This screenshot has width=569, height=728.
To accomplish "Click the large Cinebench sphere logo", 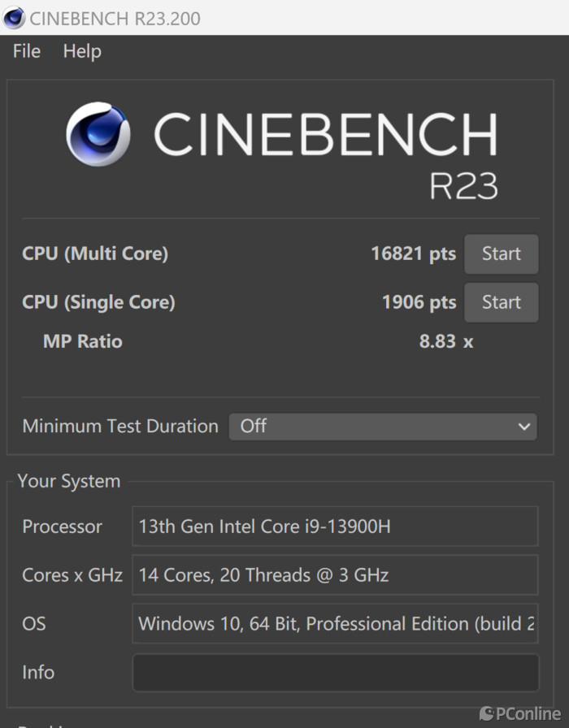I will tap(98, 133).
